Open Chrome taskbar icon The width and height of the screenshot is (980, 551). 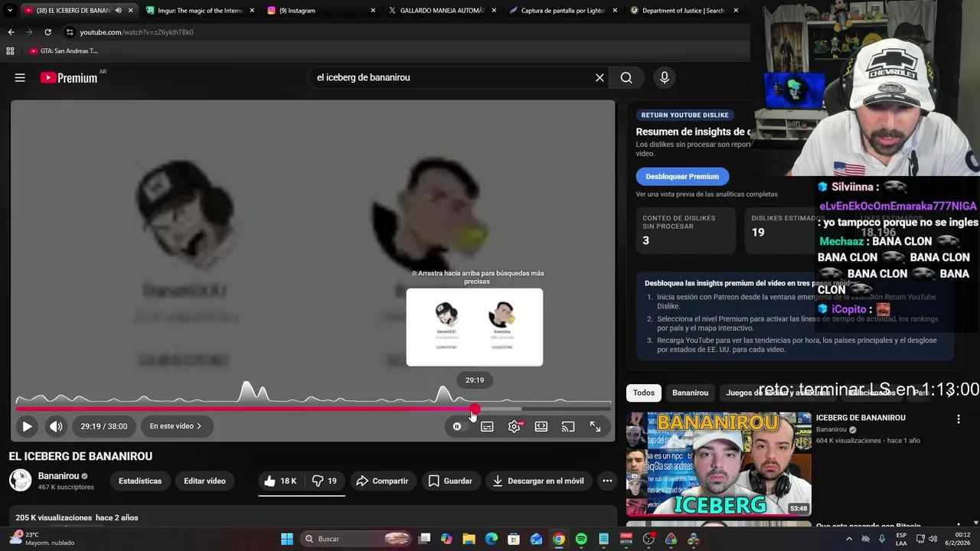coord(559,539)
